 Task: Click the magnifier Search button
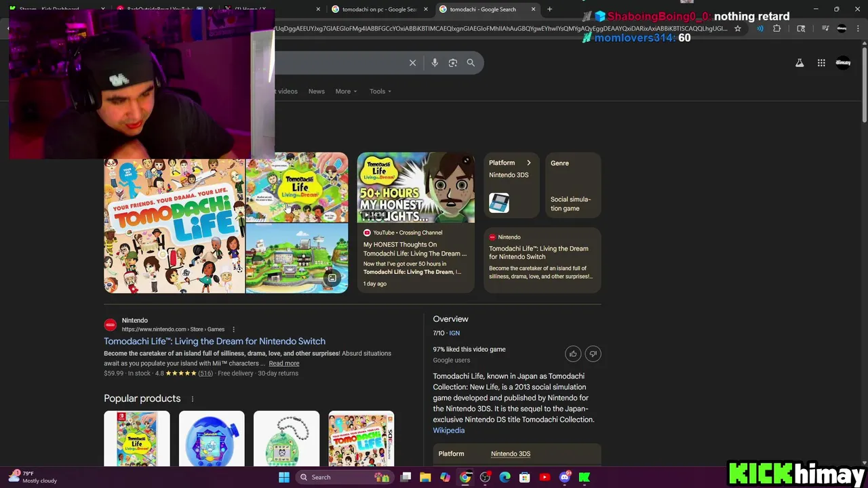[x=471, y=62]
